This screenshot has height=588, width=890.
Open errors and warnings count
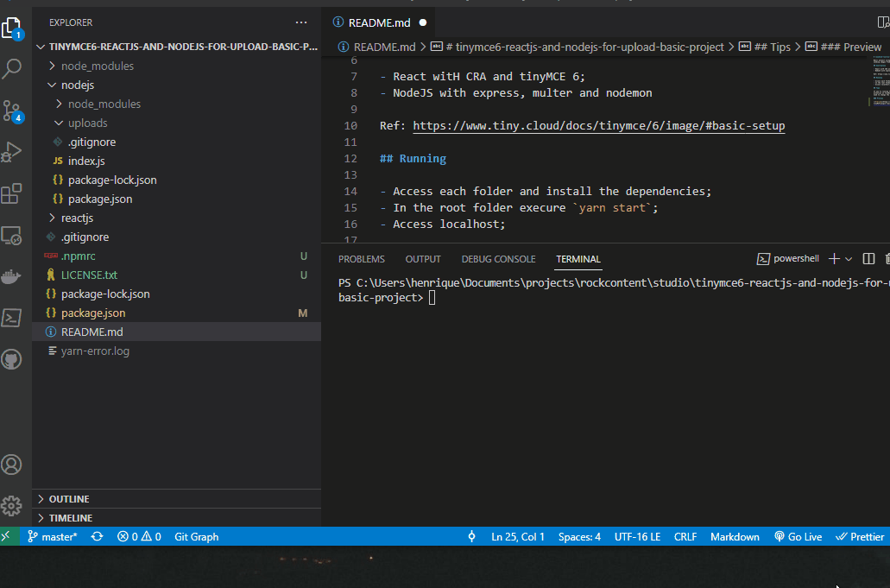[x=139, y=536]
